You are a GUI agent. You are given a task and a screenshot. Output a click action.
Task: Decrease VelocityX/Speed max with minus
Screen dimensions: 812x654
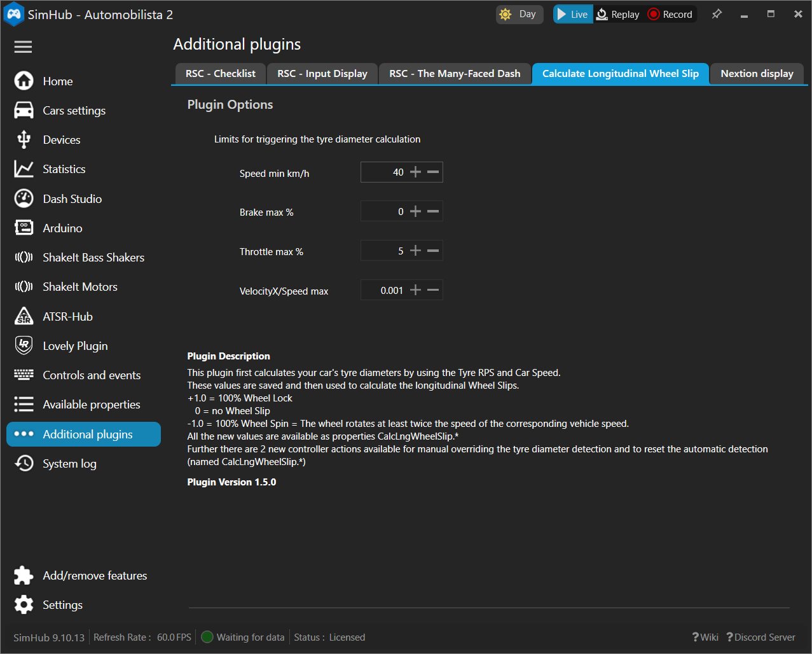[433, 290]
